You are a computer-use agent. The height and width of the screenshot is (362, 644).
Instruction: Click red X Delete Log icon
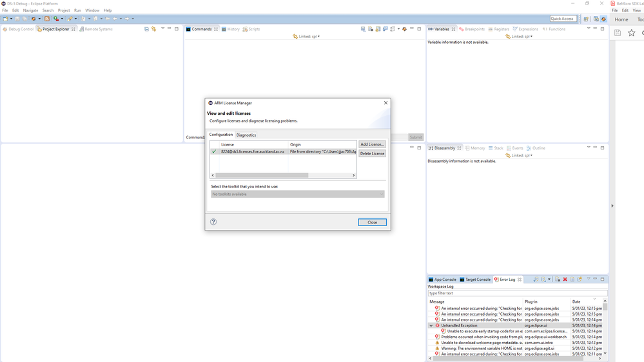pos(565,279)
